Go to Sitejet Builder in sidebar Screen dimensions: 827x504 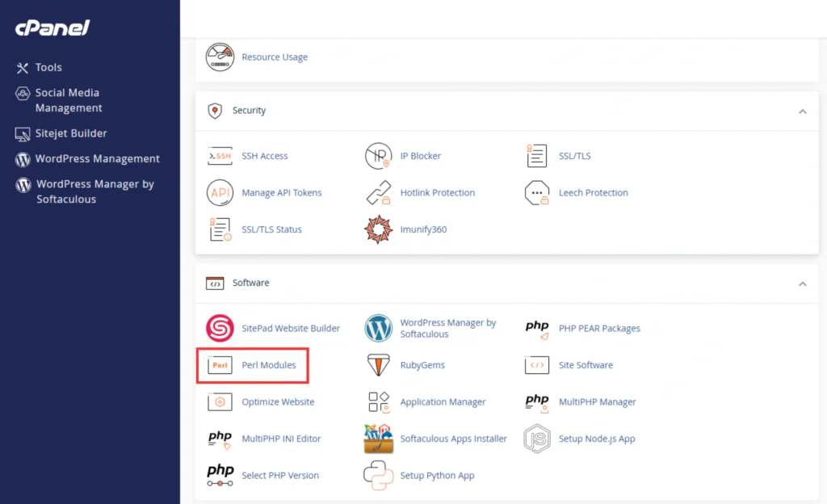point(71,133)
